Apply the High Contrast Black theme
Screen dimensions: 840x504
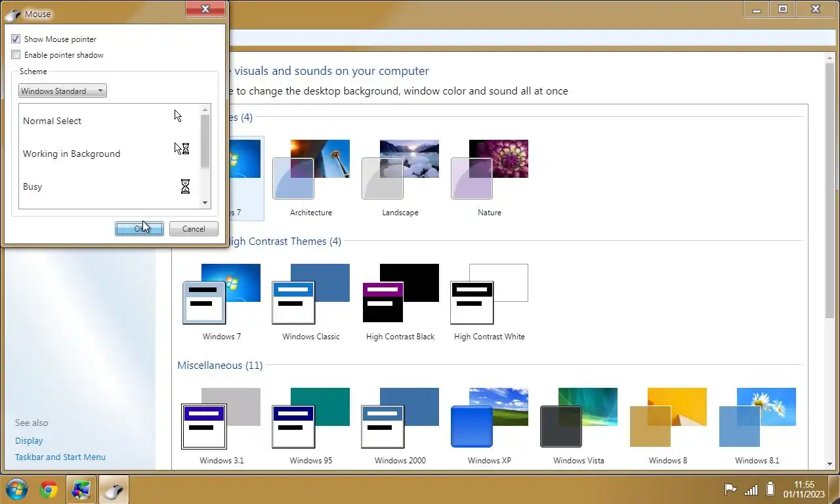coord(400,294)
